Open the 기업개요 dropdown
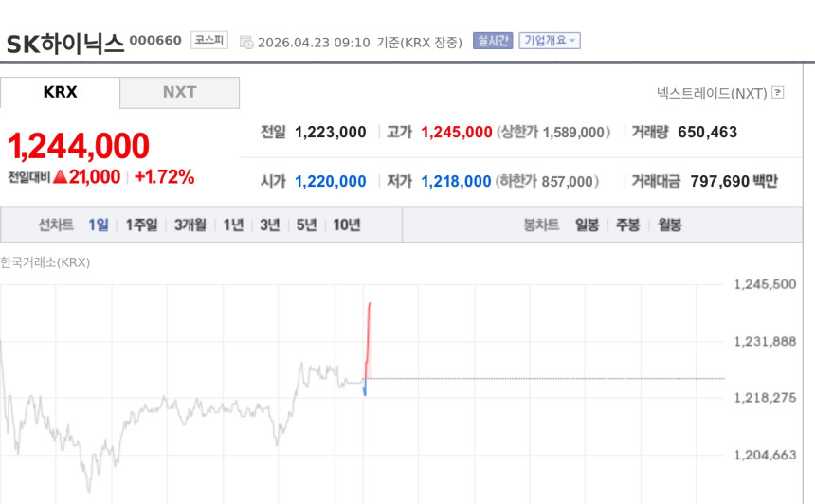The image size is (815, 504). (x=550, y=41)
